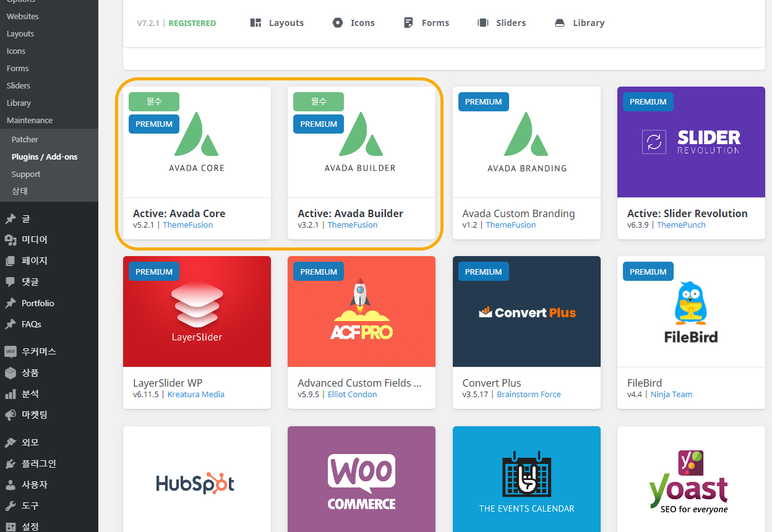Click the 필수 badge on Avada Core

pos(154,101)
